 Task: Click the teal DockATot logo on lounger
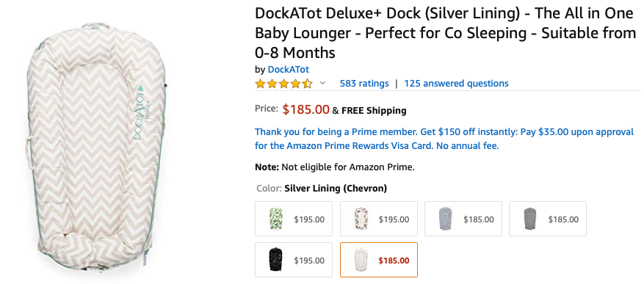(140, 112)
